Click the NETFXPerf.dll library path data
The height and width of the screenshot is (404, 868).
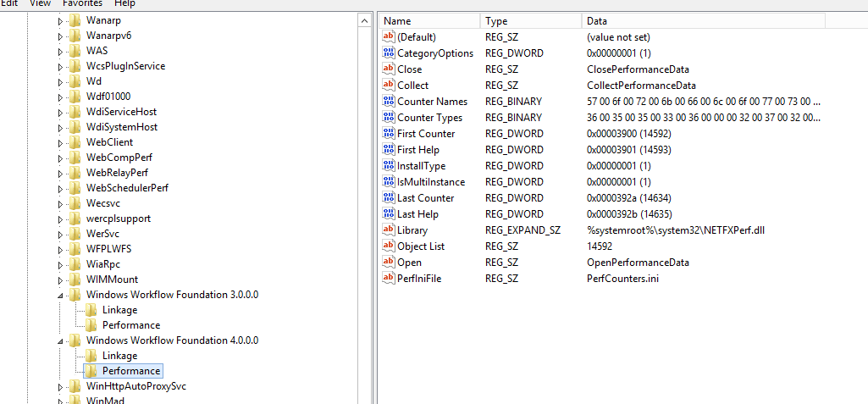(676, 230)
